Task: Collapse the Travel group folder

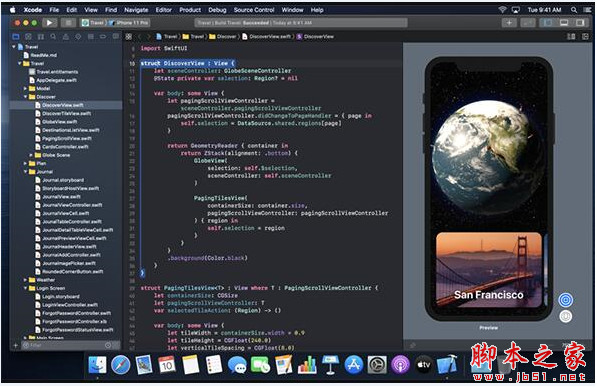Action: (19, 64)
